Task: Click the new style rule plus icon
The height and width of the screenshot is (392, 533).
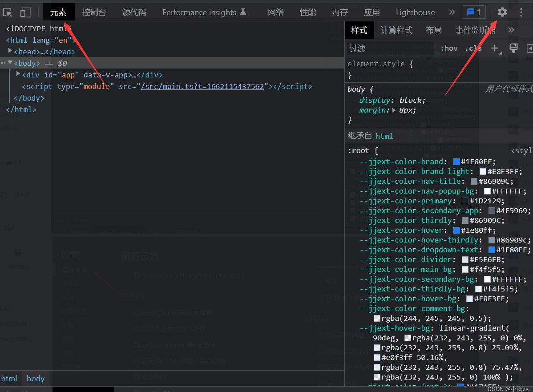Action: tap(495, 48)
